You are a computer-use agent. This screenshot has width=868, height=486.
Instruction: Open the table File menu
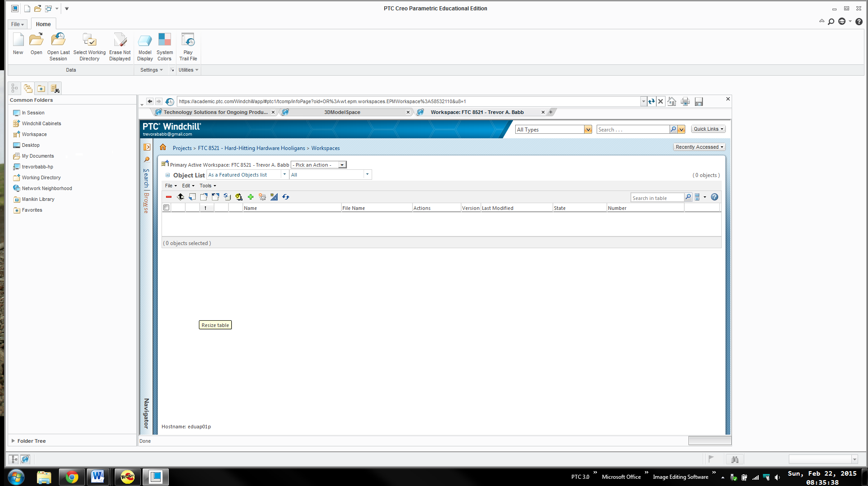tap(171, 186)
